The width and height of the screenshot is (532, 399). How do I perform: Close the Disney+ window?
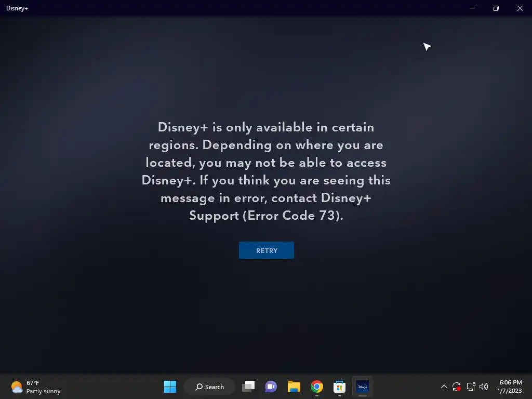[520, 8]
